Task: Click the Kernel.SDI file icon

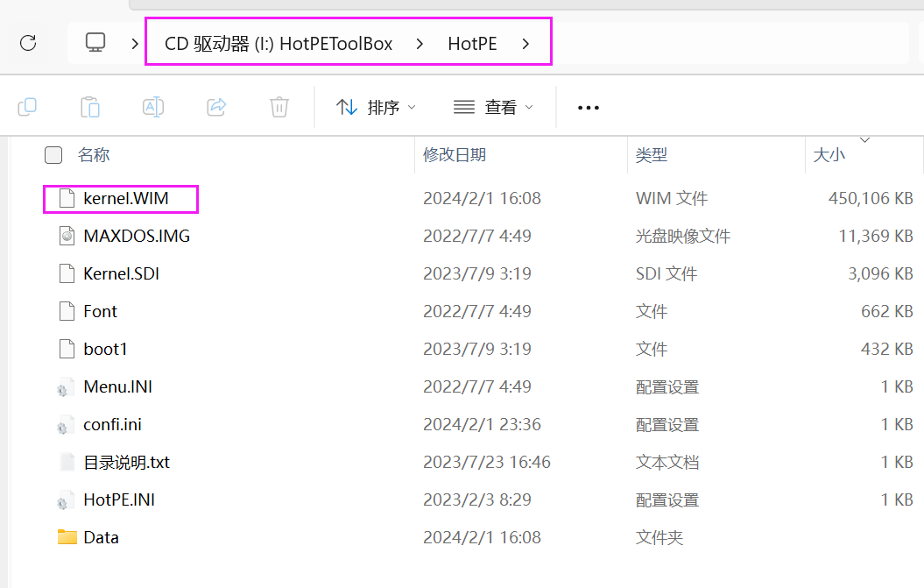Action: click(67, 273)
